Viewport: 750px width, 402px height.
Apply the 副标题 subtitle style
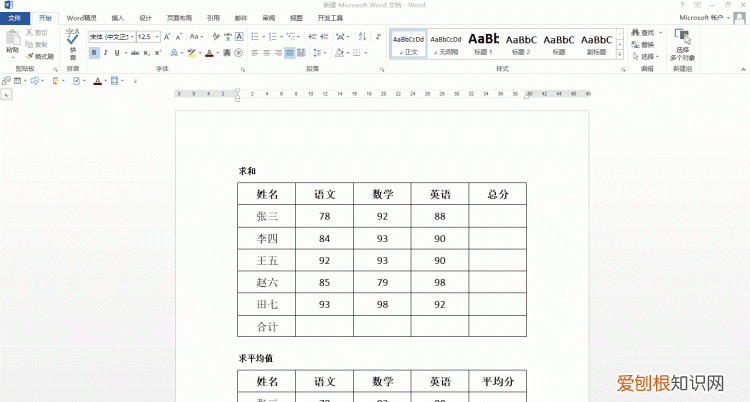(596, 44)
